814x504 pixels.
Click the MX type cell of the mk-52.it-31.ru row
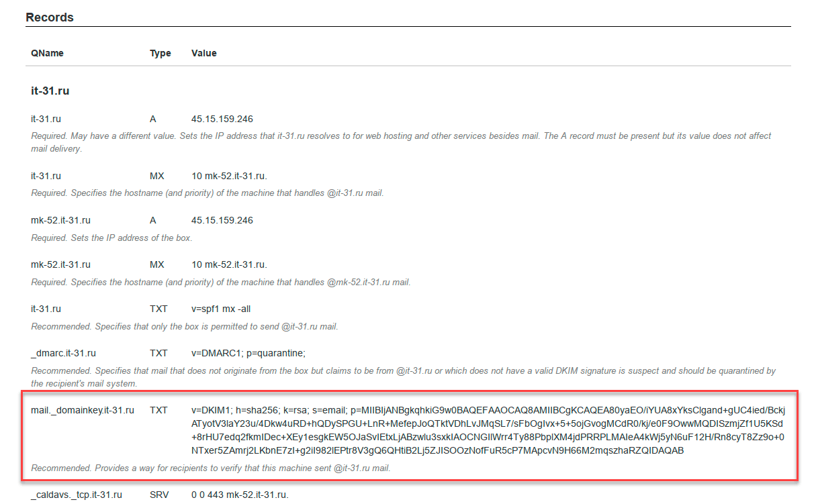click(x=157, y=264)
